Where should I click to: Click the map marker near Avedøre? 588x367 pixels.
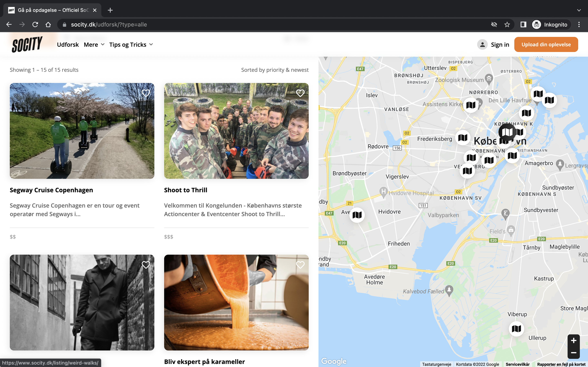[x=357, y=215]
